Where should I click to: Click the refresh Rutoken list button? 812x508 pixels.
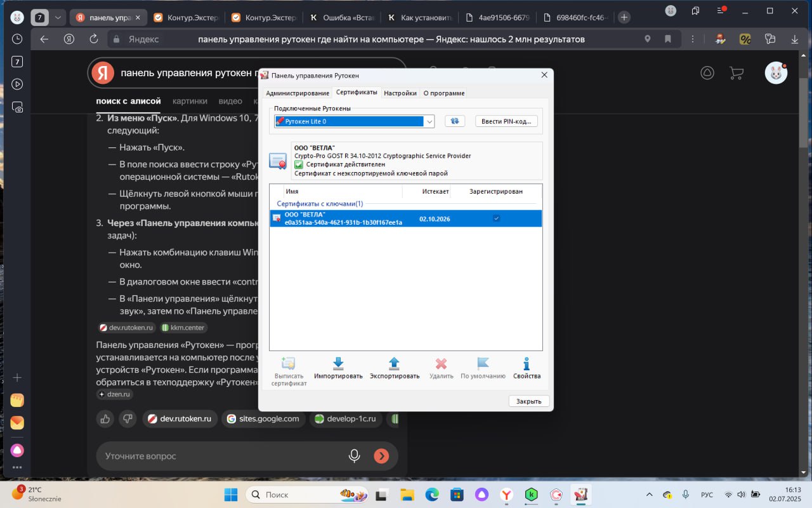455,121
